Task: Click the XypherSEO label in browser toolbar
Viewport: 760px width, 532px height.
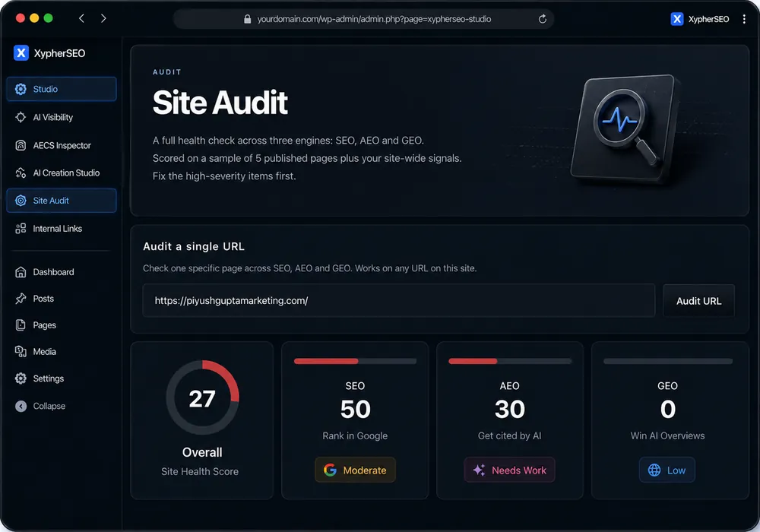Action: tap(708, 19)
